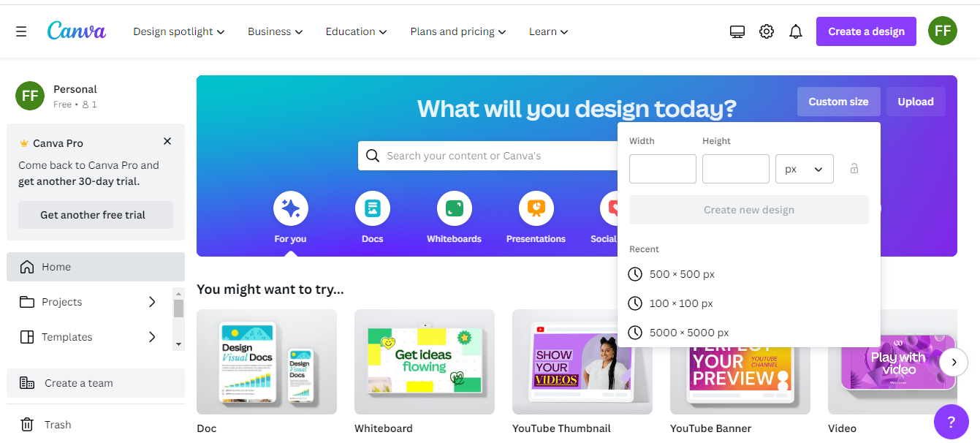Click the purple help question mark button
Viewport: 980px width, 443px height.
[951, 422]
